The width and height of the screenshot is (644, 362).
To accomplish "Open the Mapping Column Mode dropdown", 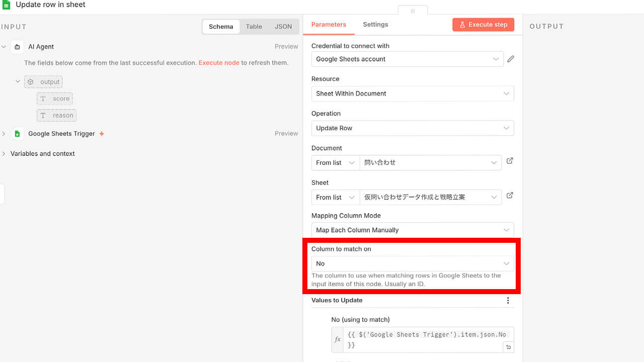I will (x=413, y=230).
